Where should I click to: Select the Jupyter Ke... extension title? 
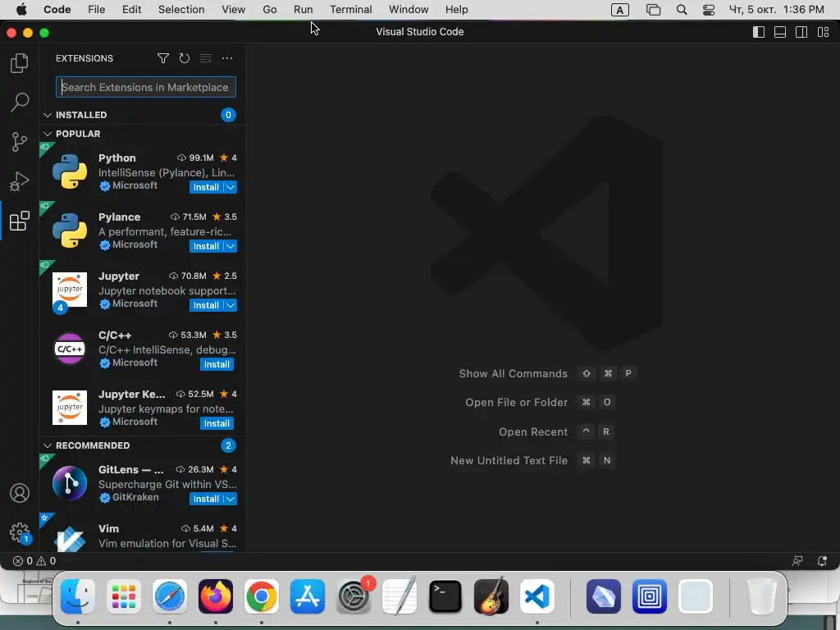132,395
